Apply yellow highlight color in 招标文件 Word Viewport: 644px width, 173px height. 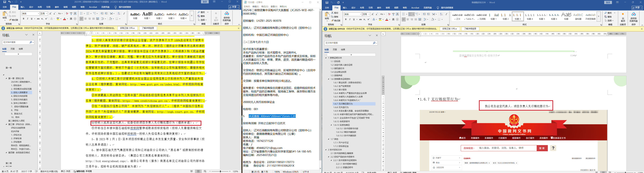[58, 19]
